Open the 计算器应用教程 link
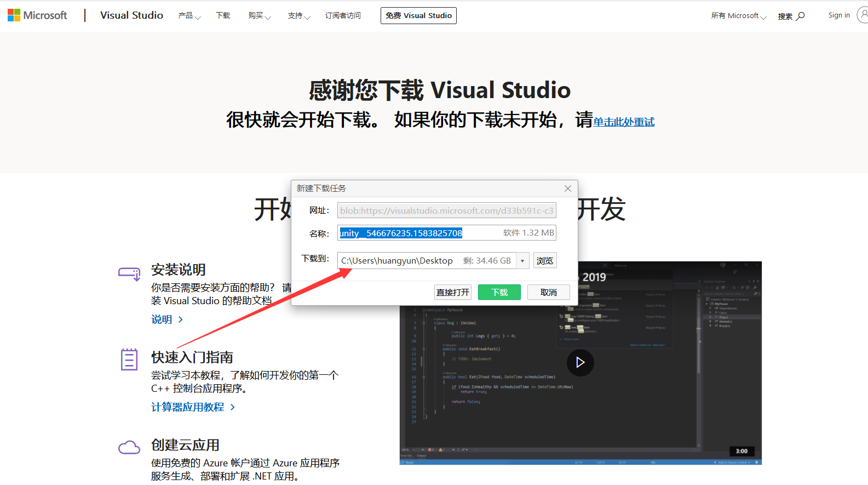 tap(193, 407)
